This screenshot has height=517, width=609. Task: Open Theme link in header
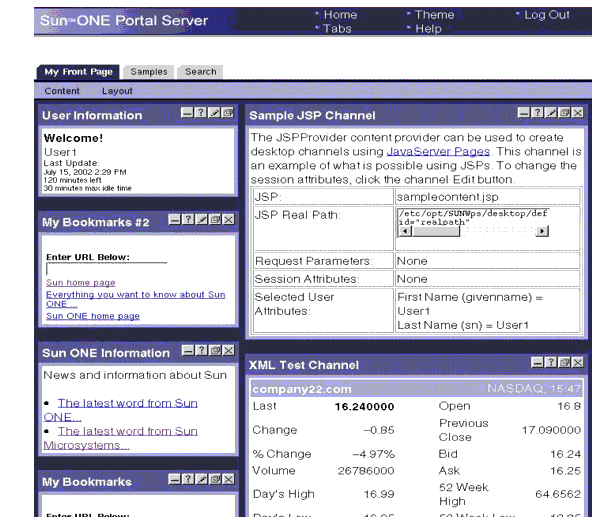pyautogui.click(x=434, y=15)
